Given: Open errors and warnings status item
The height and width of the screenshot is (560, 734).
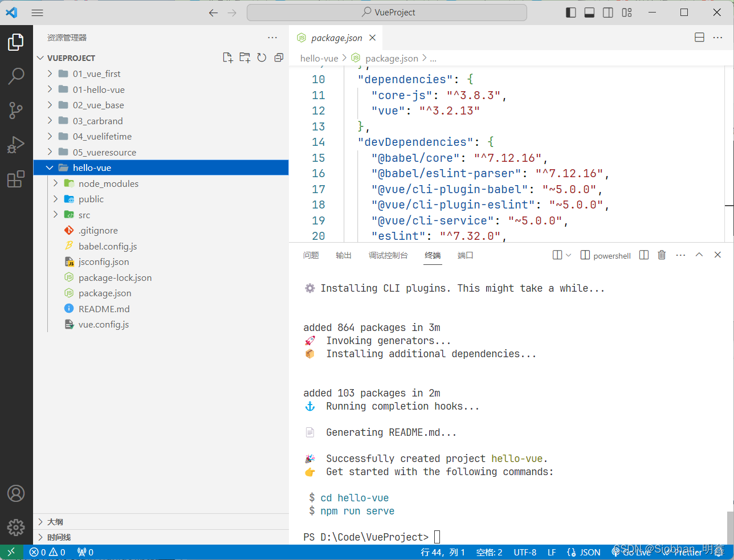Looking at the screenshot, I should pos(48,552).
